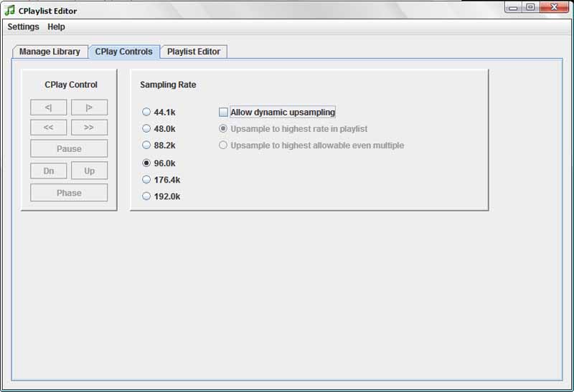
Task: Switch to the CPlay Controls tab
Action: click(123, 52)
